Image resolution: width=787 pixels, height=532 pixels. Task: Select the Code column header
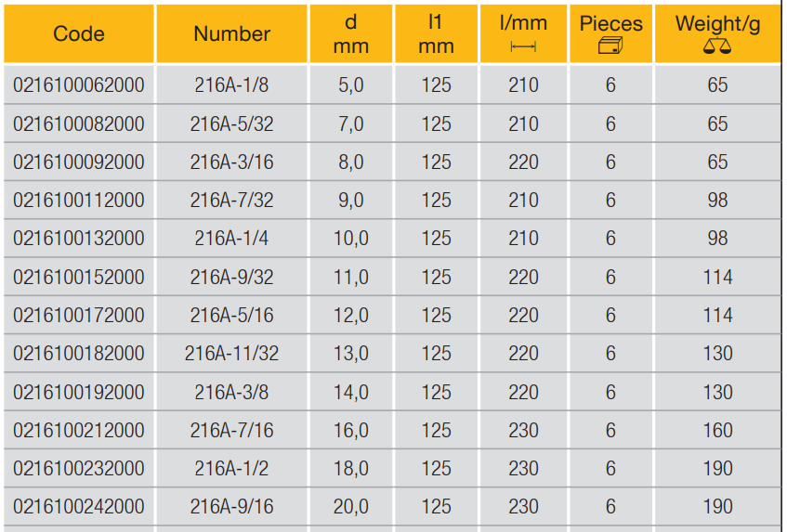pyautogui.click(x=79, y=34)
